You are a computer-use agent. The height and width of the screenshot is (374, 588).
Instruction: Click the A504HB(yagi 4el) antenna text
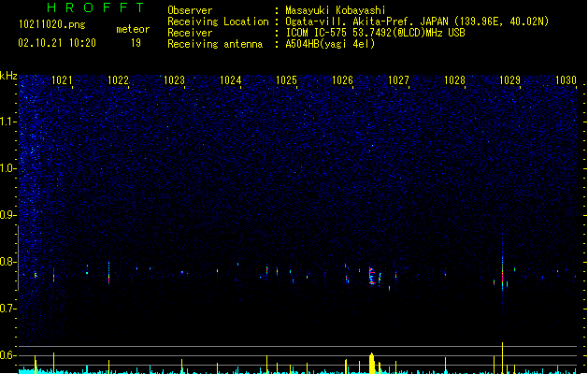[330, 44]
